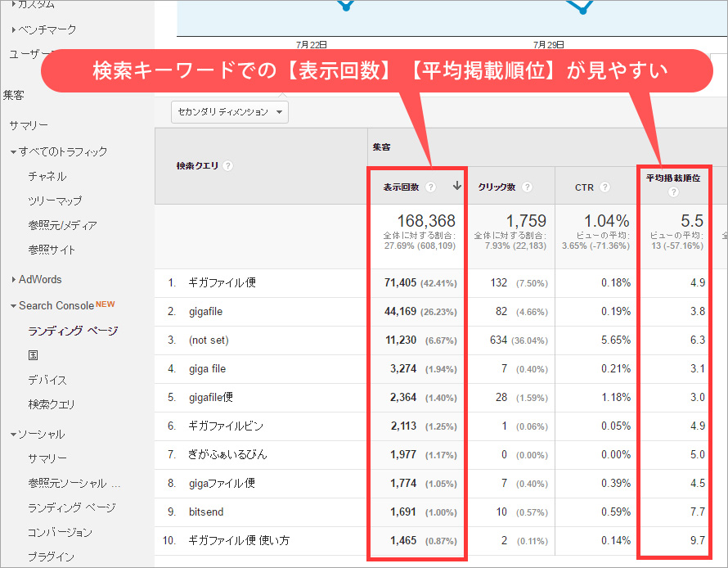
Task: Click clicks value 634 for (not set)
Action: [x=498, y=340]
